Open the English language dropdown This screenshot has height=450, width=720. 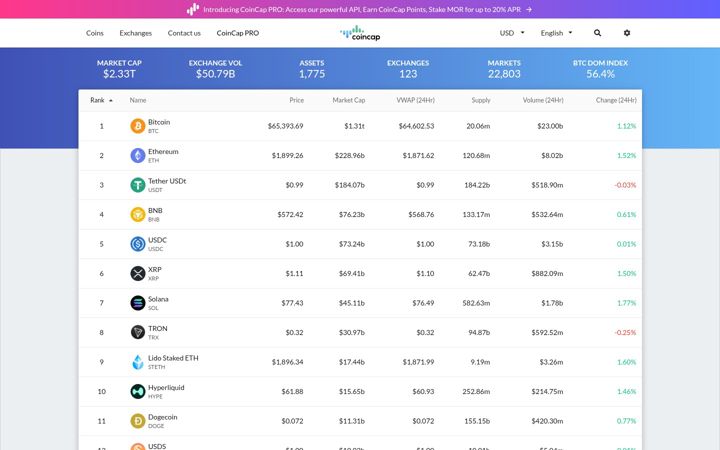(557, 33)
